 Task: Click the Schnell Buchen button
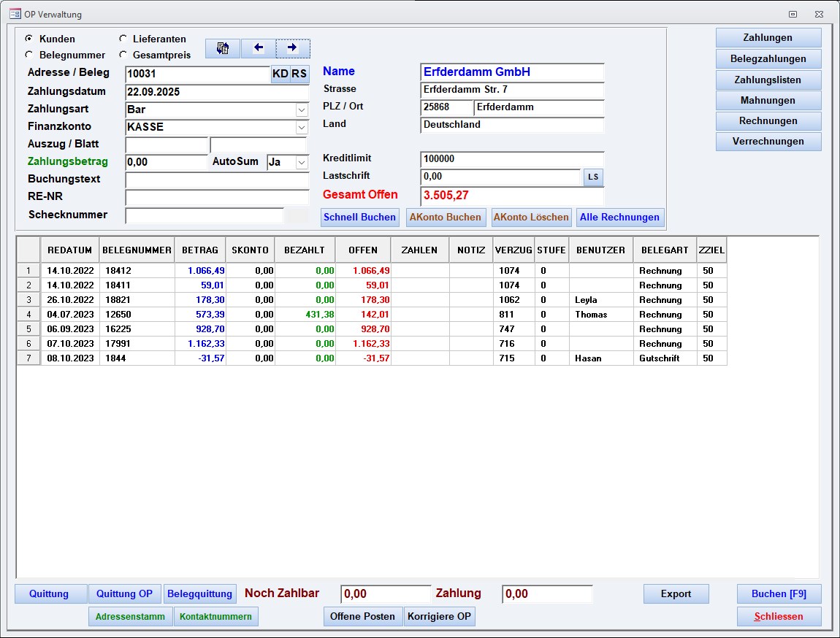click(x=360, y=217)
